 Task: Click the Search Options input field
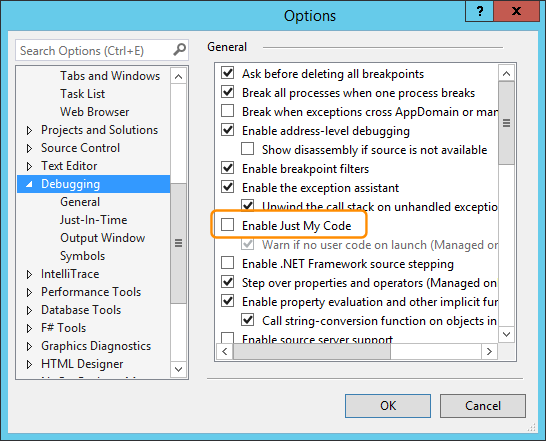coord(94,51)
